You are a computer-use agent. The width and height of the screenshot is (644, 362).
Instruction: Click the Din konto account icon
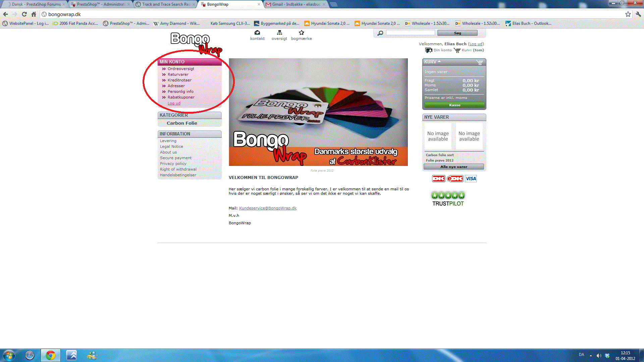429,50
